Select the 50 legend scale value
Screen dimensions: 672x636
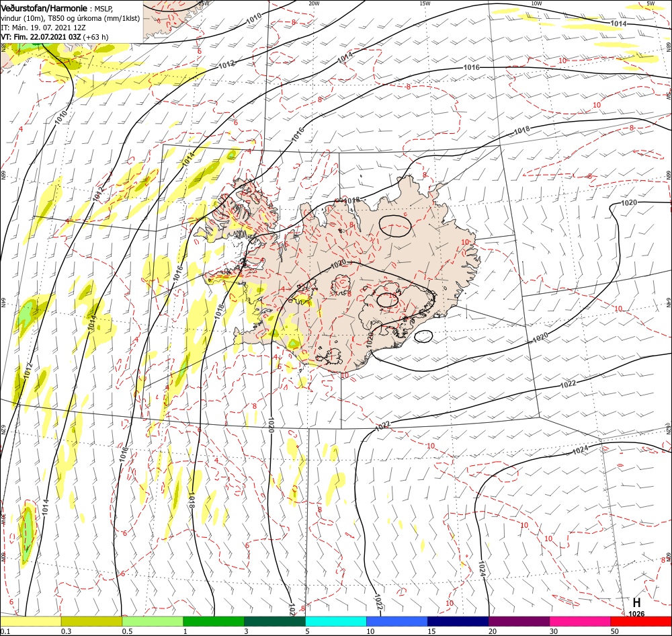tap(615, 631)
